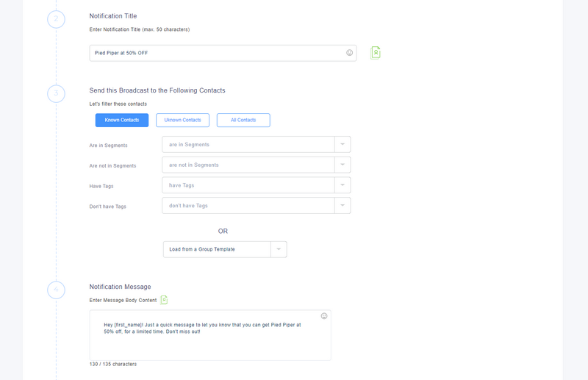
Task: Insert personalization tag next to Notification Title
Action: [x=376, y=53]
